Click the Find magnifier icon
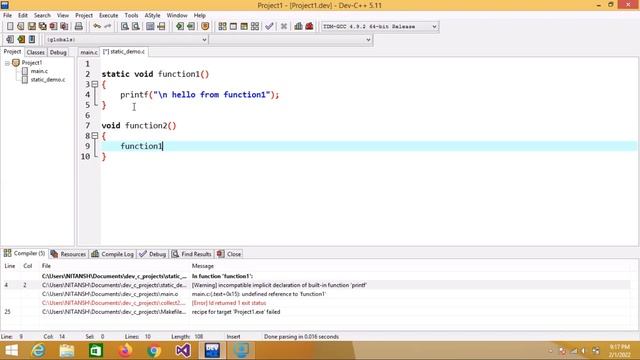The image size is (640, 360). [x=124, y=27]
